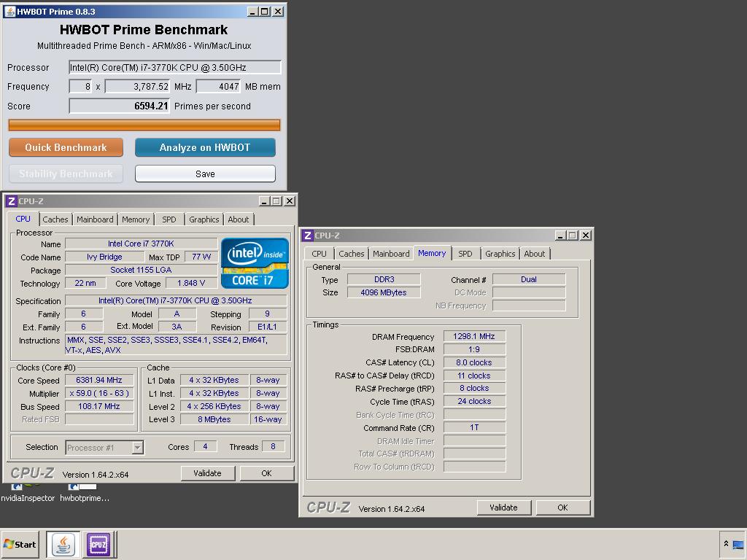This screenshot has width=747, height=560.
Task: Click the CAS# Latency value 8.0 clocks
Action: tap(474, 362)
